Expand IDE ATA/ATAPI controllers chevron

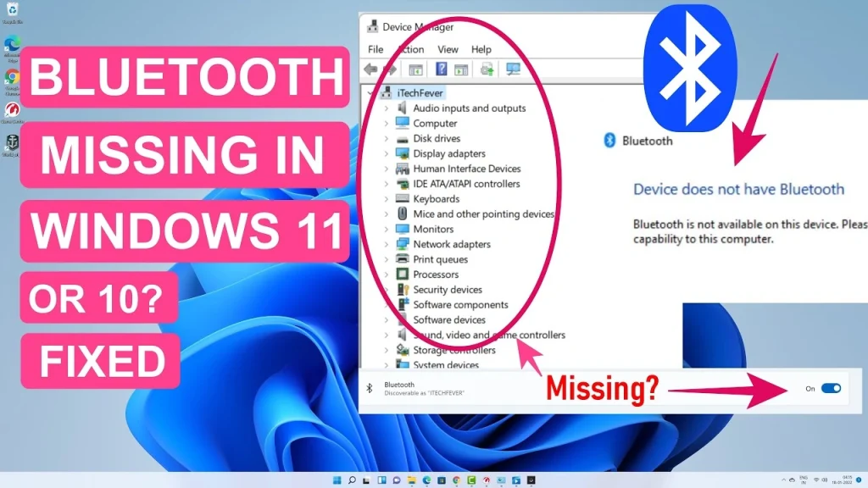[x=387, y=184]
